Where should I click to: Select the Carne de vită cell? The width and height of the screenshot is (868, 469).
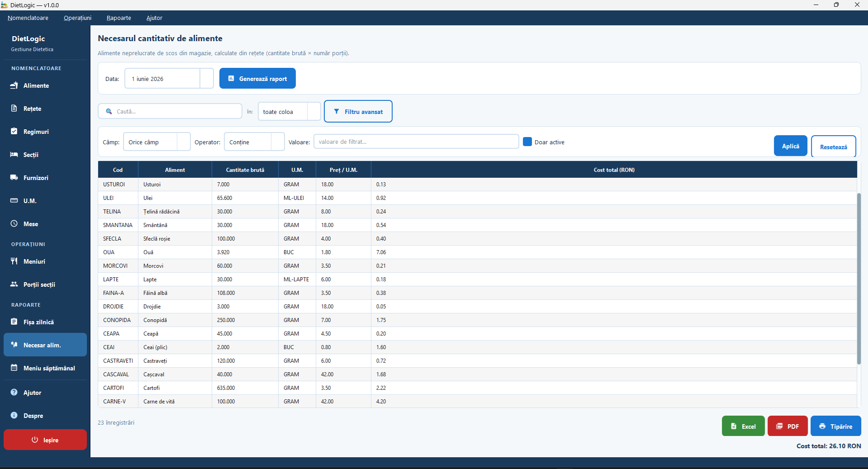tap(175, 402)
